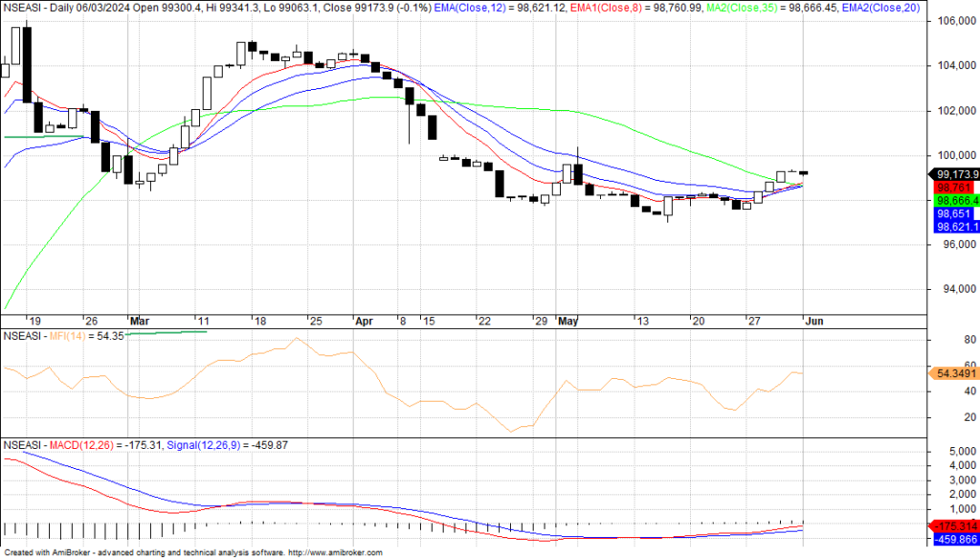This screenshot has height=558, width=980.
Task: Click the MFI(14) indicator label
Action: tap(67, 336)
